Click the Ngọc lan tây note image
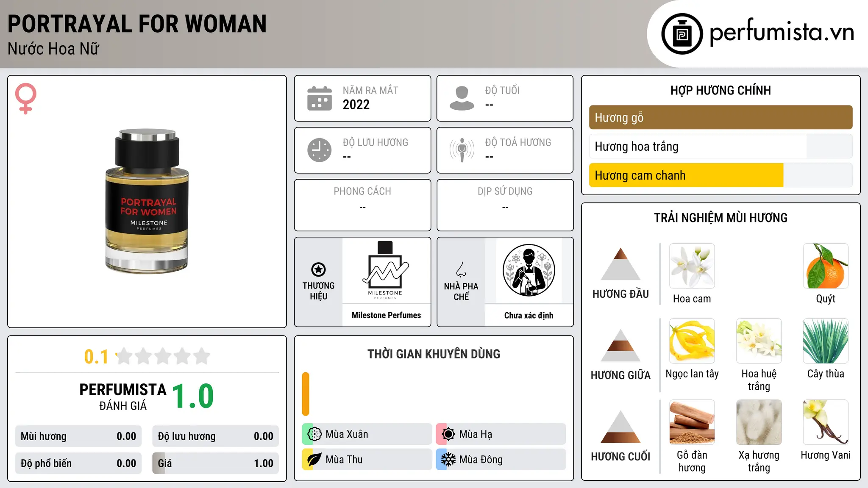 pyautogui.click(x=692, y=341)
